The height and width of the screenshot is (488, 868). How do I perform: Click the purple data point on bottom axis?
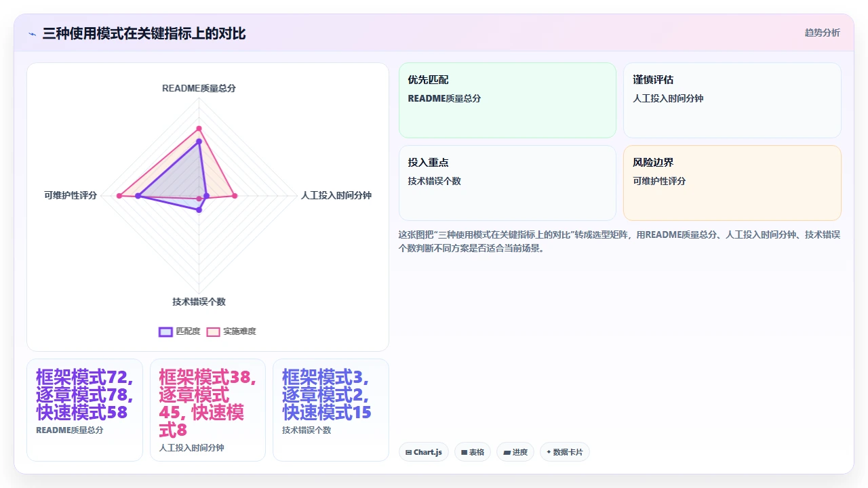[199, 210]
